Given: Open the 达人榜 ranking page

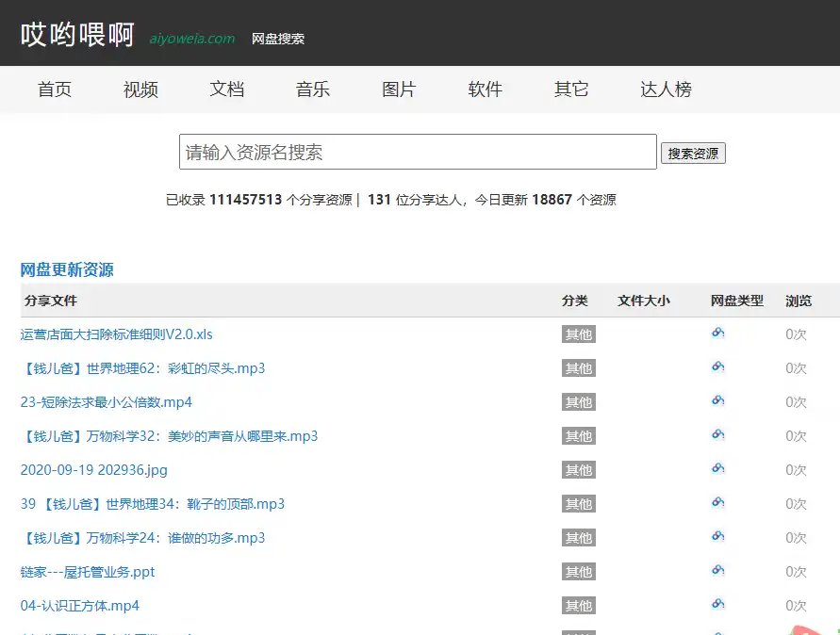Looking at the screenshot, I should (666, 89).
